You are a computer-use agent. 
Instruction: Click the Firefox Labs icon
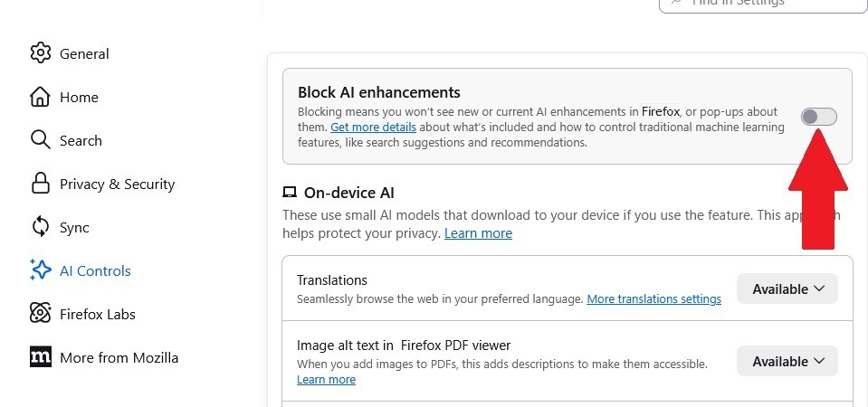click(x=40, y=314)
